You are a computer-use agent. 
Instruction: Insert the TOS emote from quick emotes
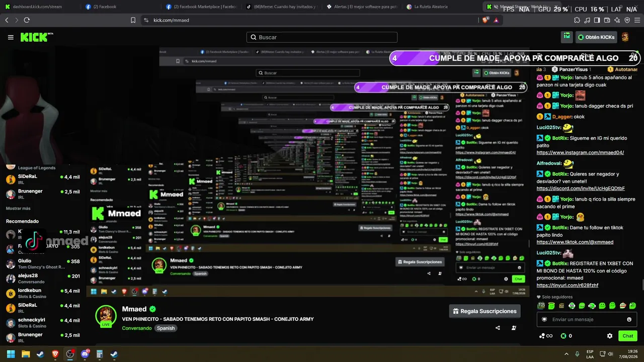click(541, 306)
